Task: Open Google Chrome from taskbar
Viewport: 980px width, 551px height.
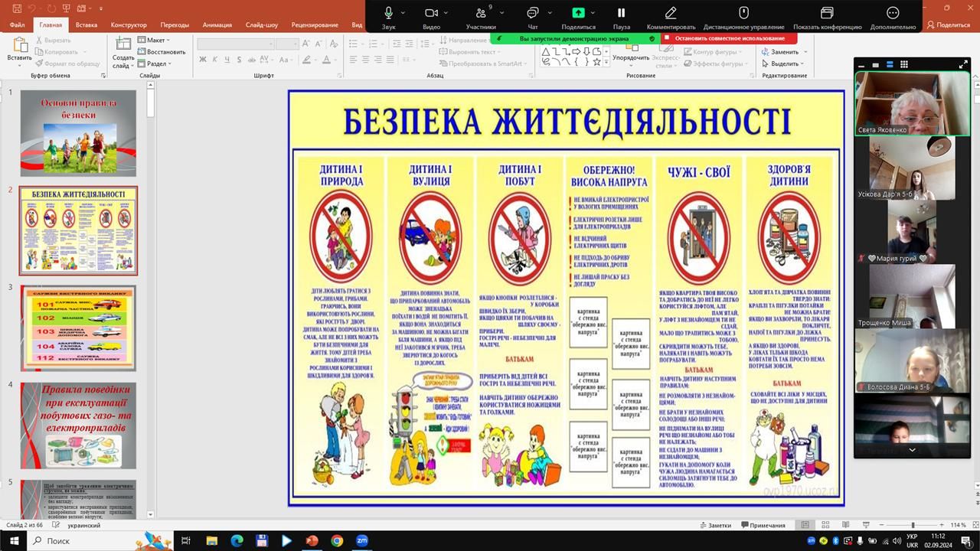Action: pos(336,540)
